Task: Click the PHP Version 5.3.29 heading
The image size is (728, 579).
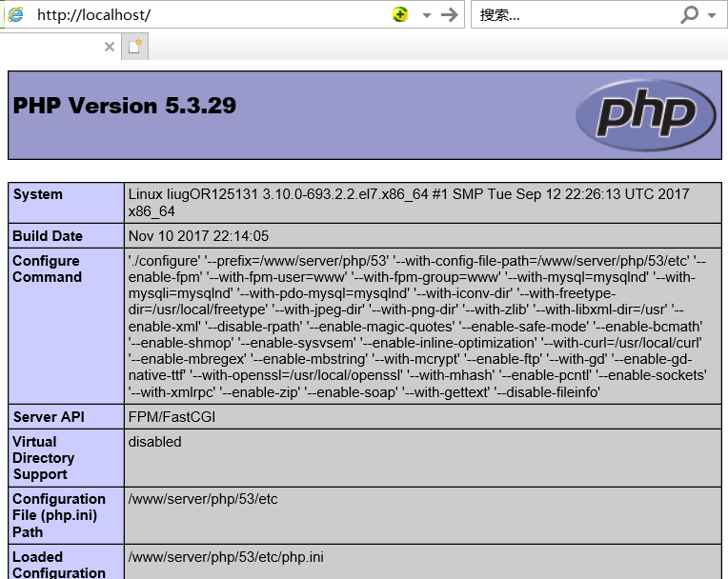Action: coord(125,106)
